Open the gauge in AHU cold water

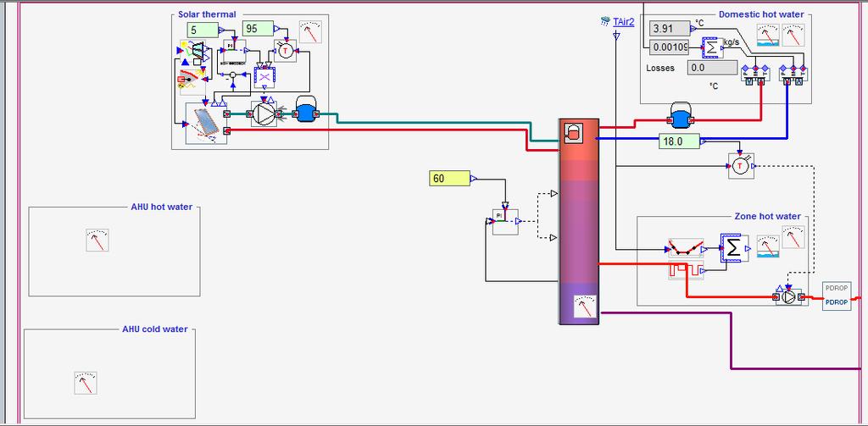pos(86,383)
